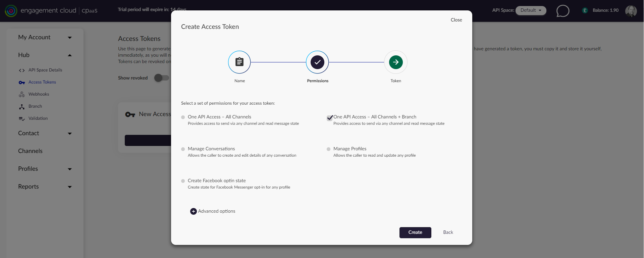This screenshot has width=644, height=258.
Task: Click the Permissions step checkmark icon
Action: (x=317, y=62)
